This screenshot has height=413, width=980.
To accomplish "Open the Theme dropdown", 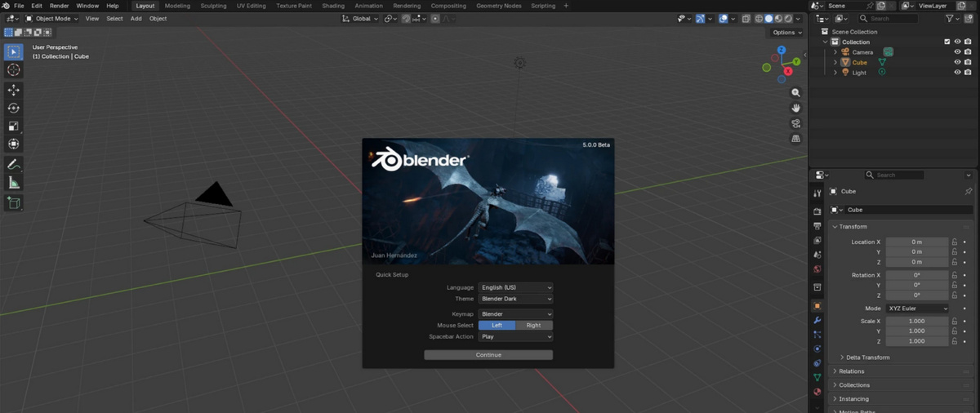I will [x=515, y=299].
